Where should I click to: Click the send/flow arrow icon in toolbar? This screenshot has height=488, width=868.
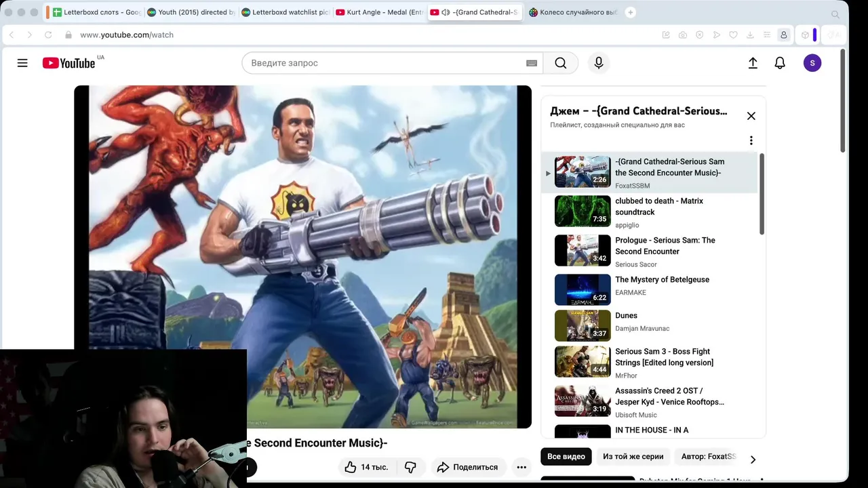(717, 35)
